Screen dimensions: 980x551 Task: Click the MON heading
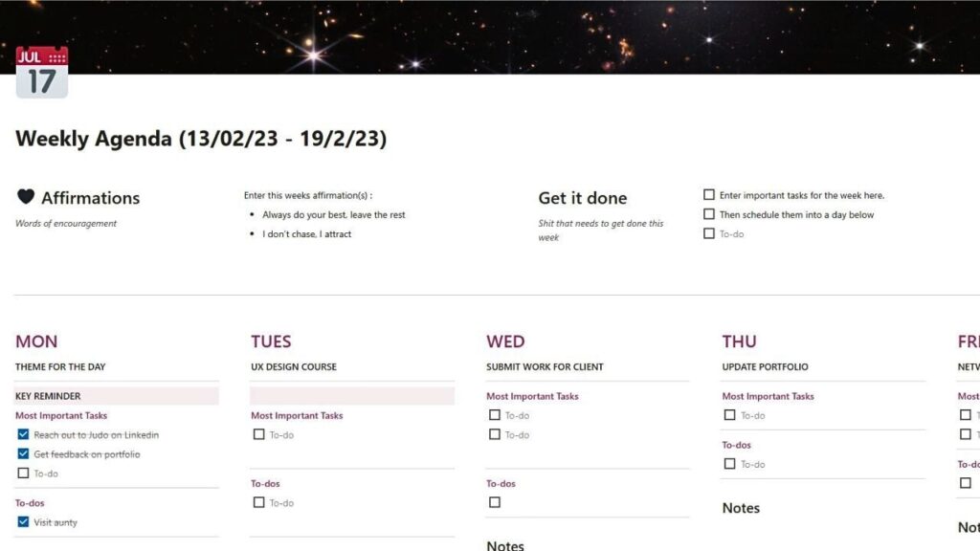coord(36,342)
